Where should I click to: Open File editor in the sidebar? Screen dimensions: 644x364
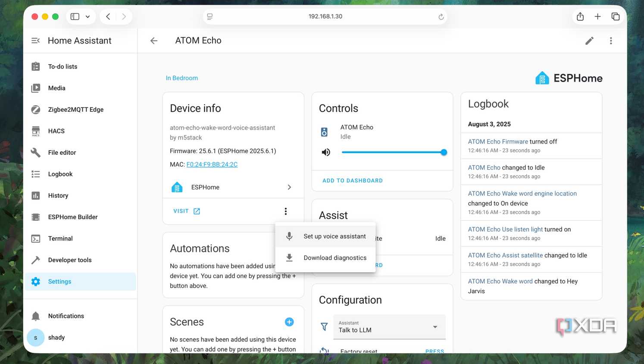click(x=80, y=153)
